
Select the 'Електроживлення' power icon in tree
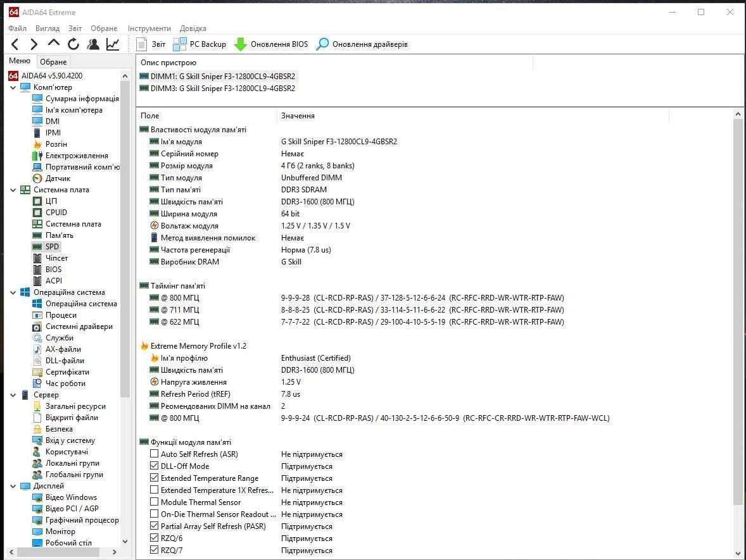pyautogui.click(x=37, y=156)
